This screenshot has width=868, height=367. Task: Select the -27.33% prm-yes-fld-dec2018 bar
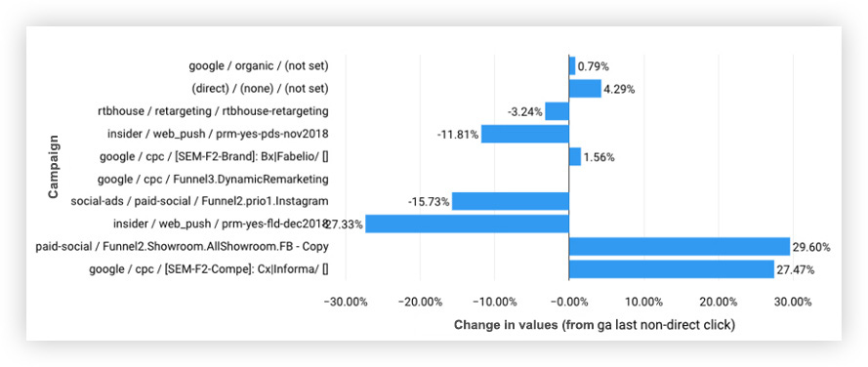[x=468, y=224]
